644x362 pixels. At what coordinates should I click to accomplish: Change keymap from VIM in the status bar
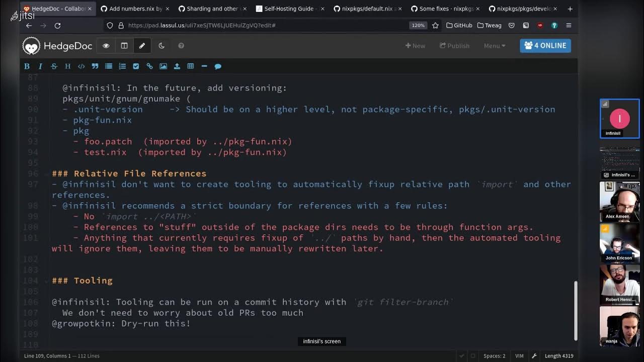point(519,356)
